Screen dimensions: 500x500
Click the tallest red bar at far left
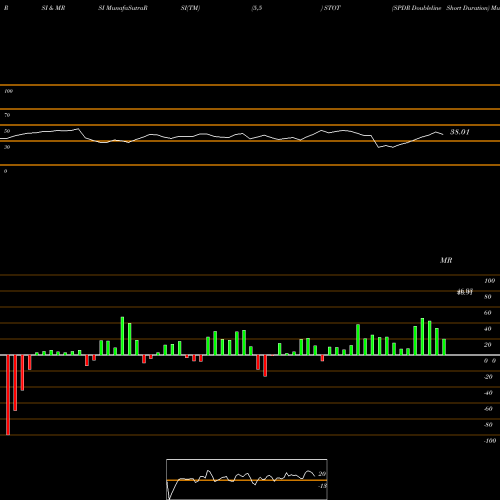point(8,395)
